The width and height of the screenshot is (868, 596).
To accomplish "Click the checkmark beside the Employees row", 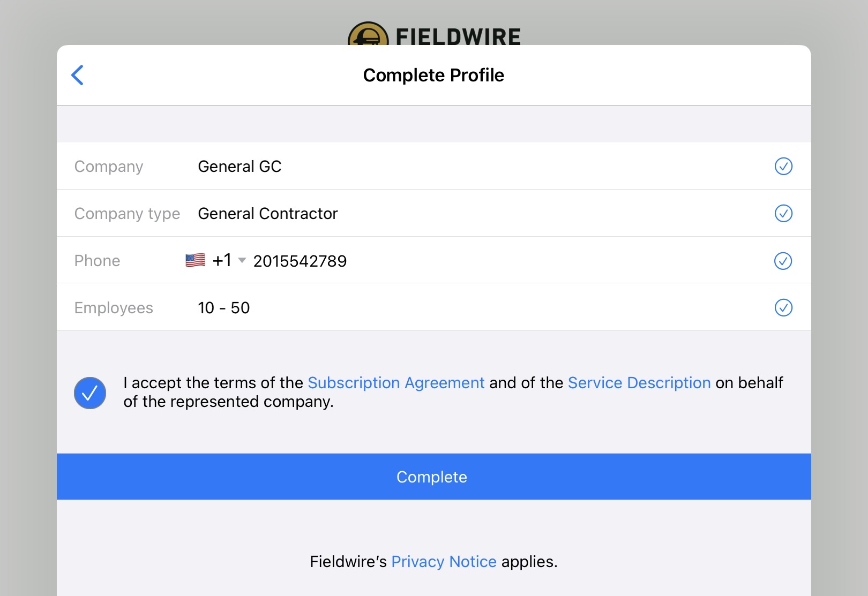I will [783, 308].
